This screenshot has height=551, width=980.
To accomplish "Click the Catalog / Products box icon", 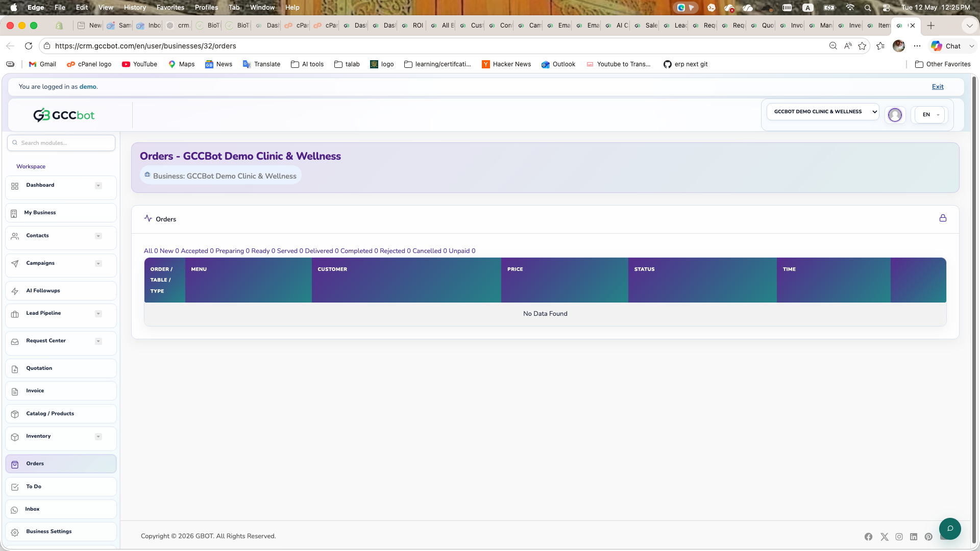I will tap(15, 414).
